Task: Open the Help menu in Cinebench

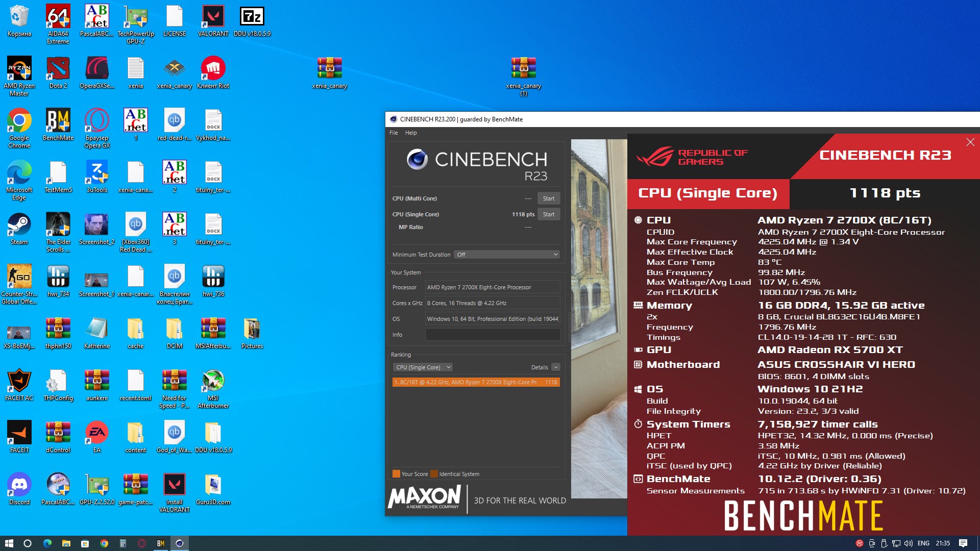Action: [x=411, y=133]
